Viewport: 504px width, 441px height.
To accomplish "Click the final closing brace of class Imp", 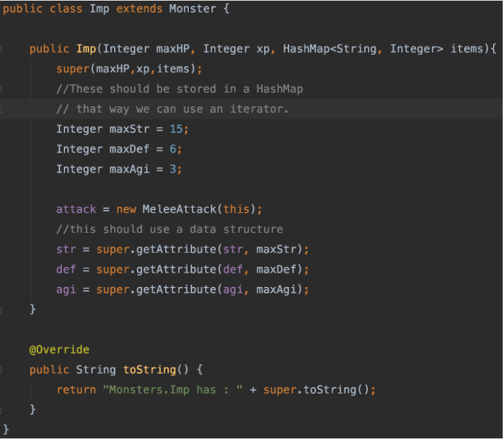I will click(x=6, y=430).
